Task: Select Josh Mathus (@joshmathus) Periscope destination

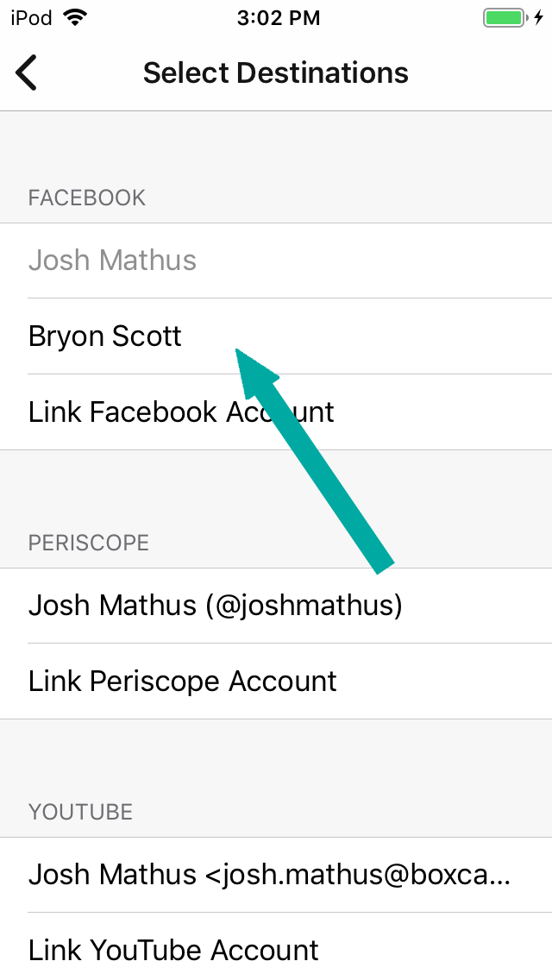Action: point(216,606)
